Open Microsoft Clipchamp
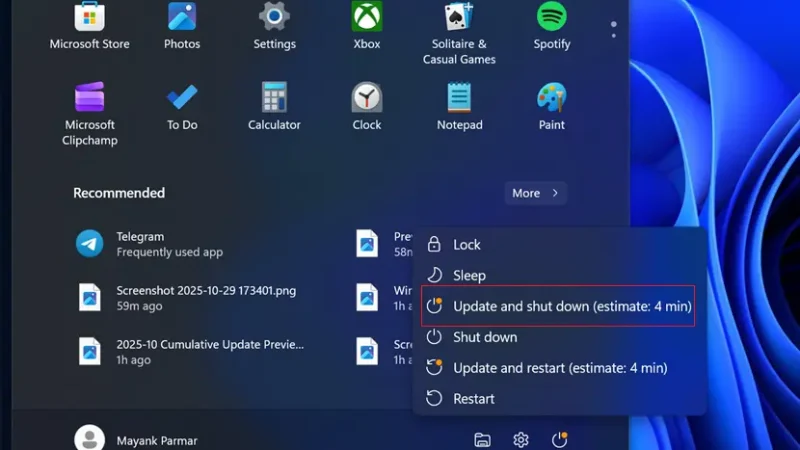 pos(90,114)
